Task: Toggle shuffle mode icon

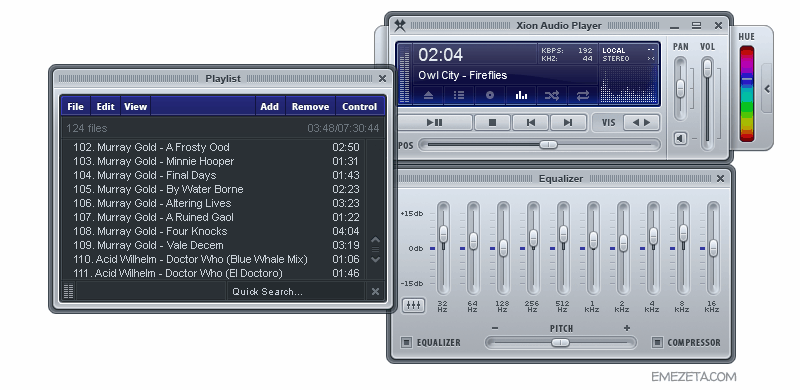Action: point(552,95)
